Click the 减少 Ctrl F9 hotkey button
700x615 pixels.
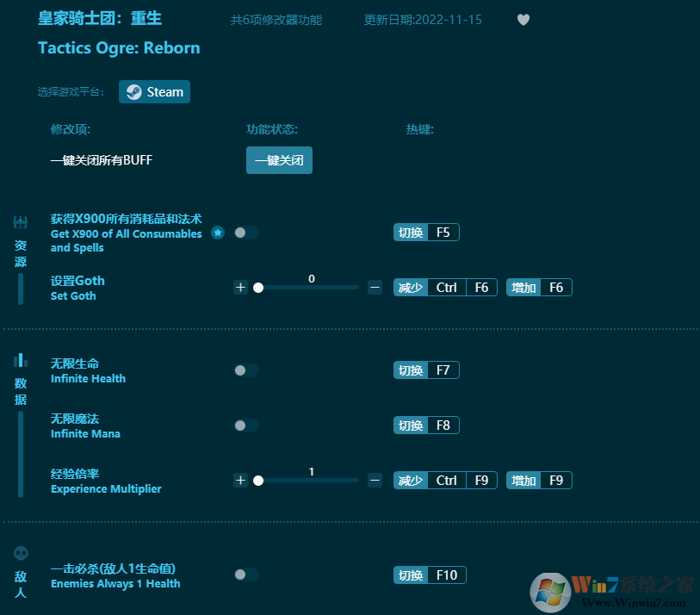(444, 480)
